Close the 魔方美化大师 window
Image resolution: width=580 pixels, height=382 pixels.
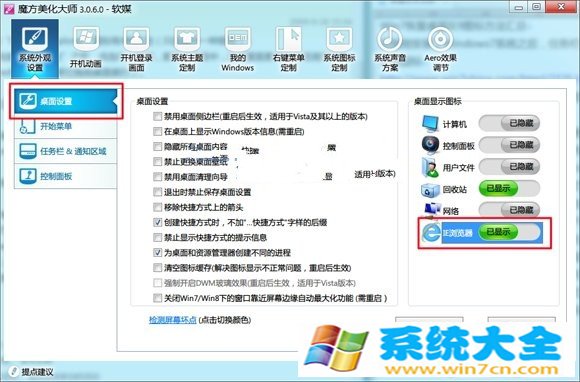(561, 7)
